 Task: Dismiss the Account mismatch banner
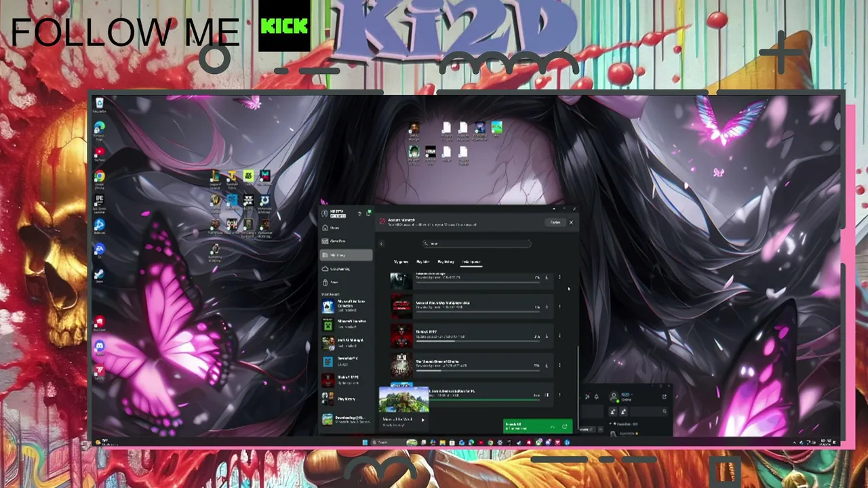point(571,222)
